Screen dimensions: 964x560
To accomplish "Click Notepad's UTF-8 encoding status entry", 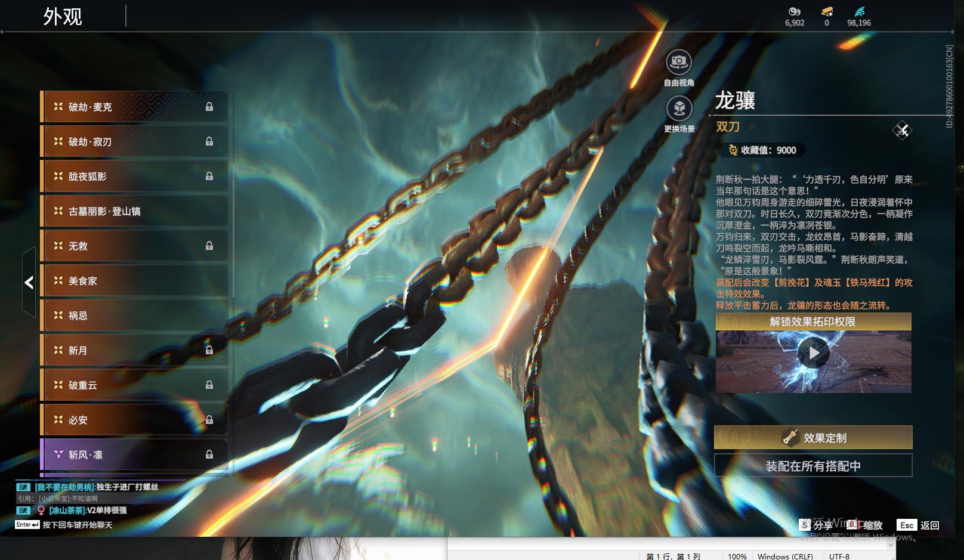I will coord(839,556).
